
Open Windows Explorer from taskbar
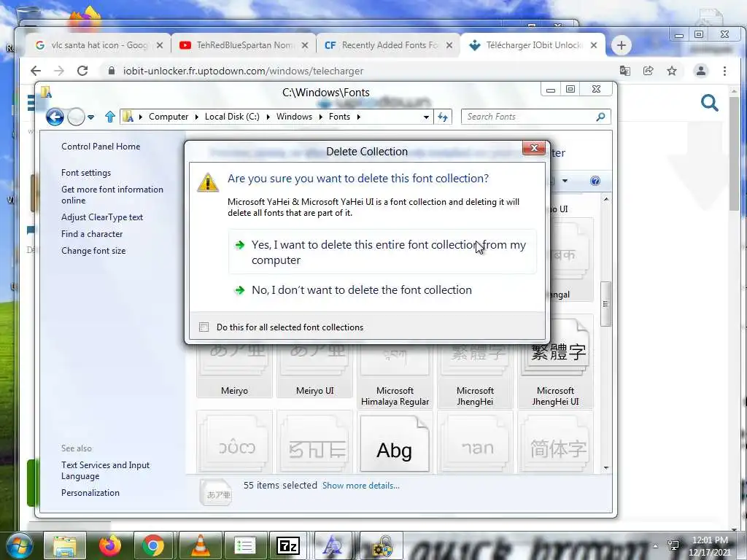point(65,546)
